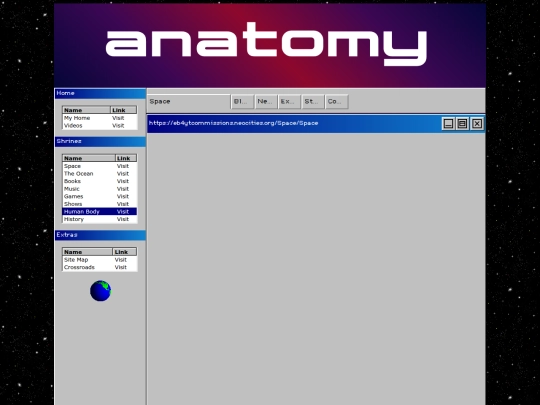Select 'Crossroads' row name

coord(79,267)
